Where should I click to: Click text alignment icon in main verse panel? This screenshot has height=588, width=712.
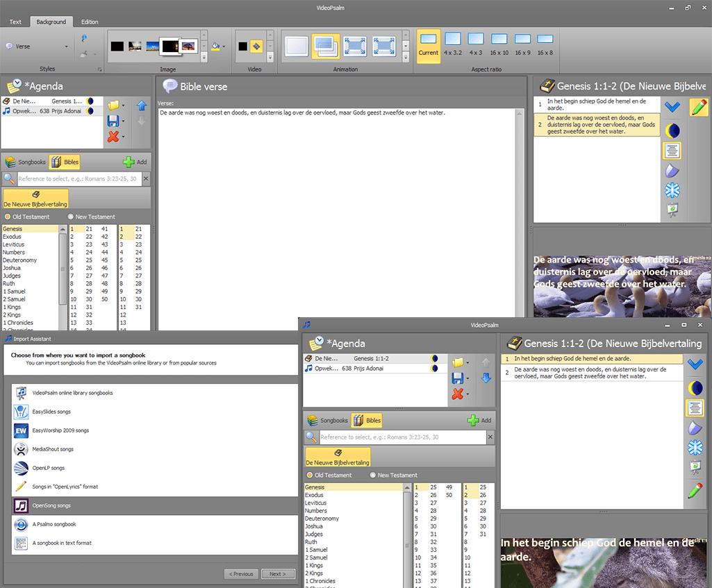pyautogui.click(x=672, y=151)
